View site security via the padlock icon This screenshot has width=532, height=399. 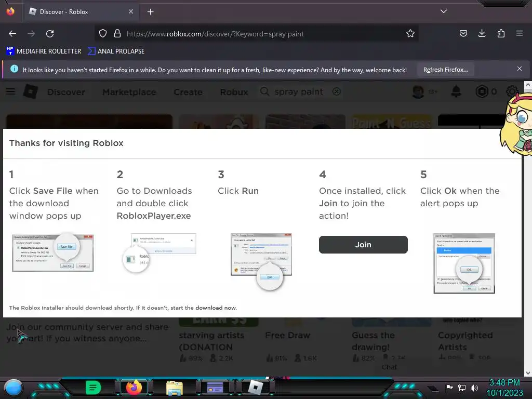(x=117, y=34)
